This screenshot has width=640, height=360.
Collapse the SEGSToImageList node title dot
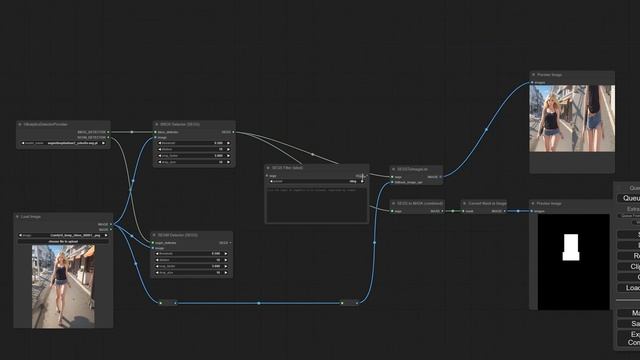point(393,169)
